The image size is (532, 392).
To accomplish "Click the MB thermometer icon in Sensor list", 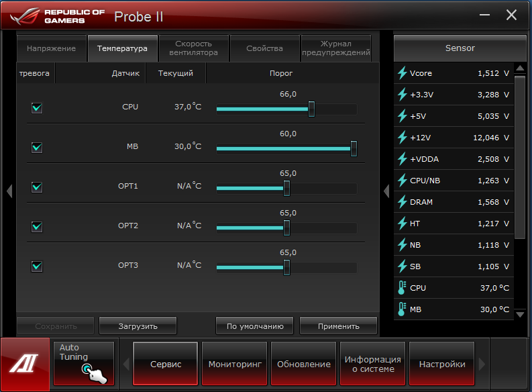I will point(402,309).
